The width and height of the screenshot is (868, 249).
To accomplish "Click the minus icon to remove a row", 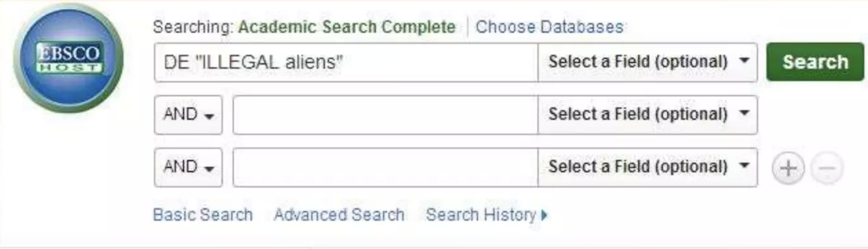I will 827,168.
